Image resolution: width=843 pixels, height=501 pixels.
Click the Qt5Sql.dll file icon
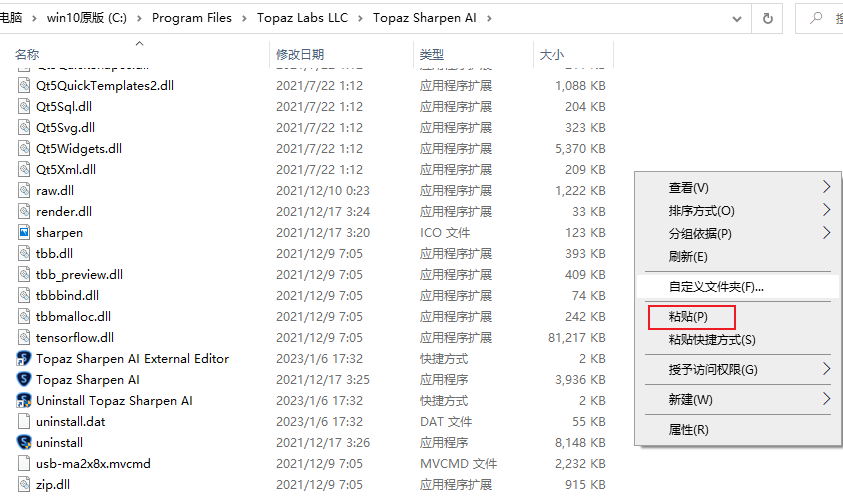coord(24,106)
